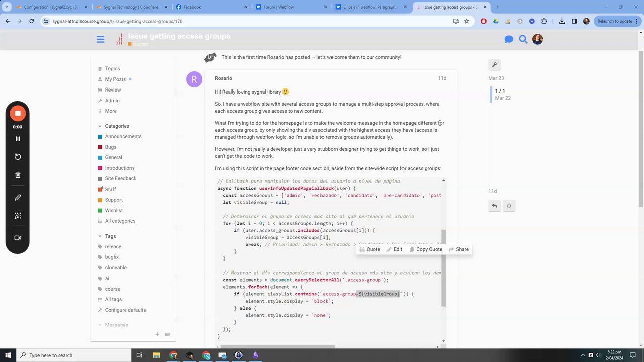Open Topics in the sidebar

point(112,69)
